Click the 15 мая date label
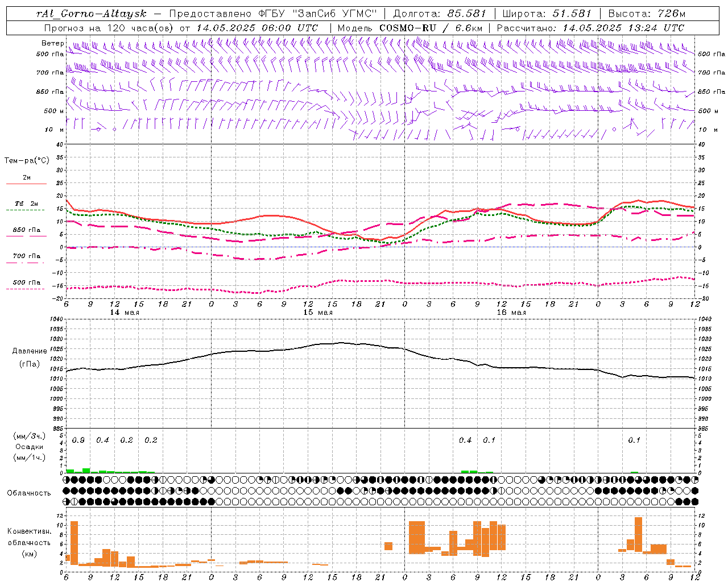Screen dimensions: 728x582 tap(318, 313)
